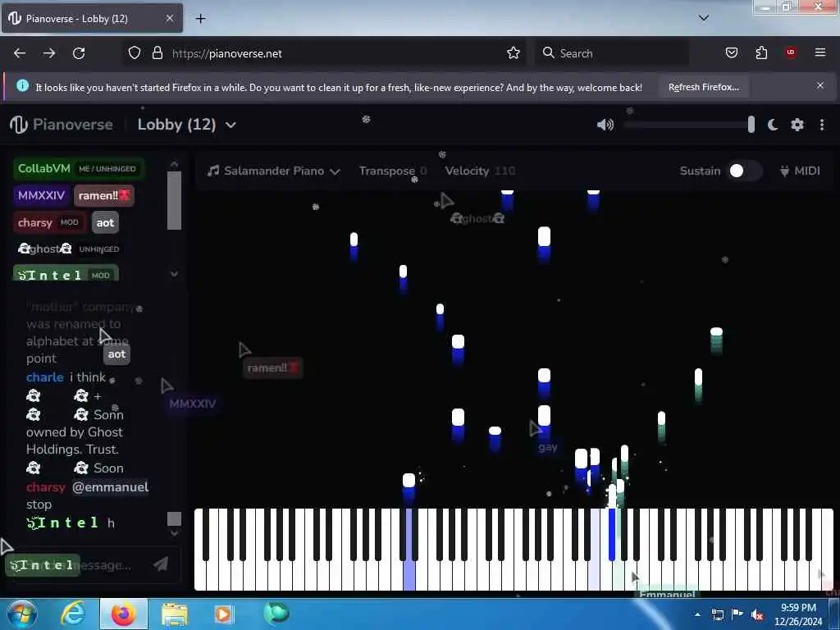
Task: Click the list all tabs chevron
Action: (x=704, y=18)
